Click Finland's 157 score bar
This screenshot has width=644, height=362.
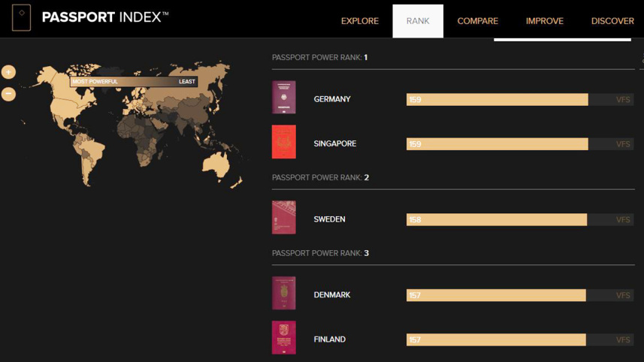coord(495,340)
